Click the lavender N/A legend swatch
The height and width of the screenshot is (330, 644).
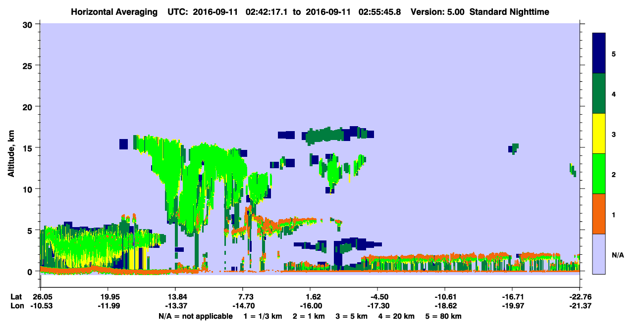599,253
